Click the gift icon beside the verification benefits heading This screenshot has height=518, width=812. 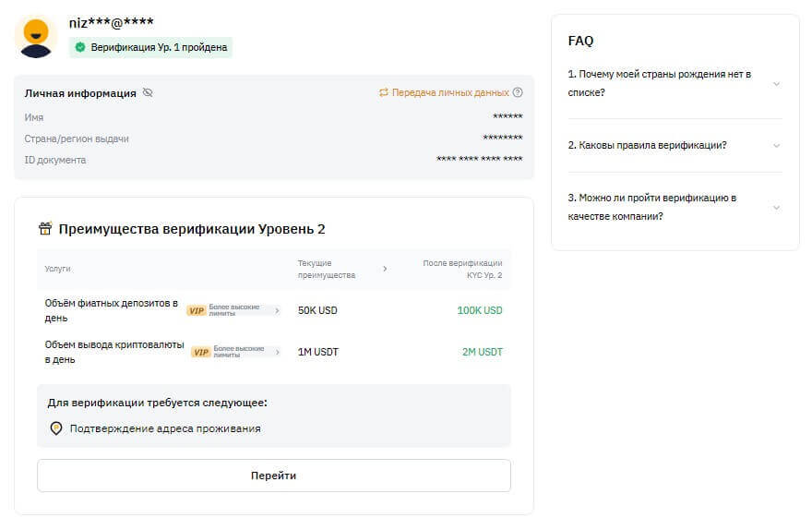45,229
